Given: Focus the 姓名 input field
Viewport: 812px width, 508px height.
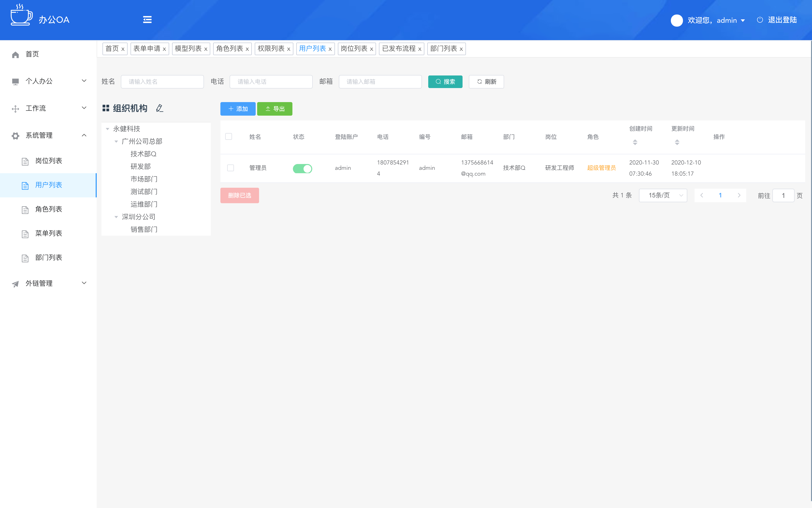Looking at the screenshot, I should pos(162,82).
